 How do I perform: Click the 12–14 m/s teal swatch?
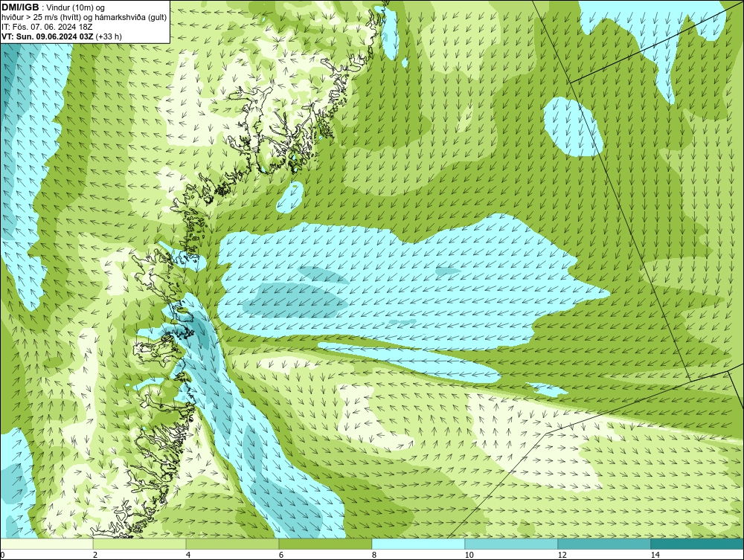tap(604, 544)
